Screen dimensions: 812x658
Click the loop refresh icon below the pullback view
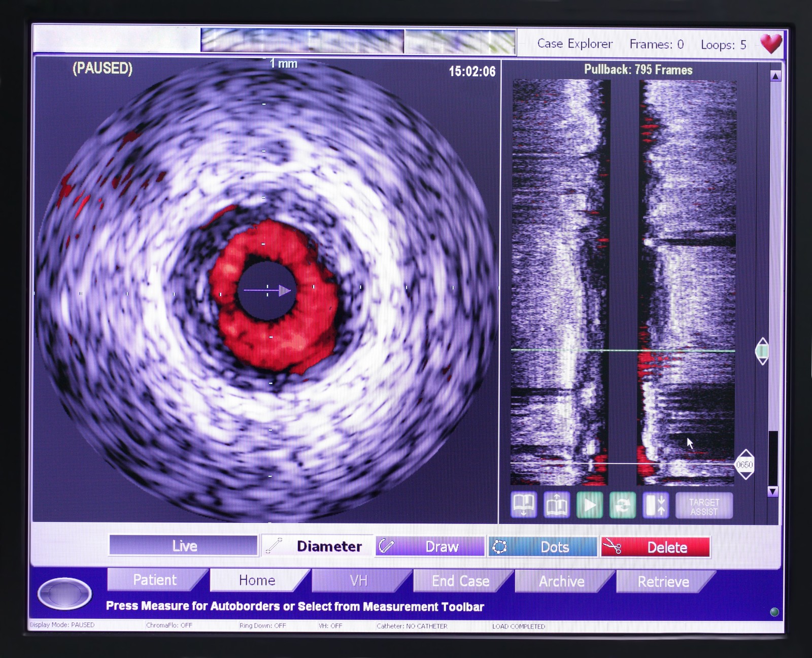pos(623,505)
